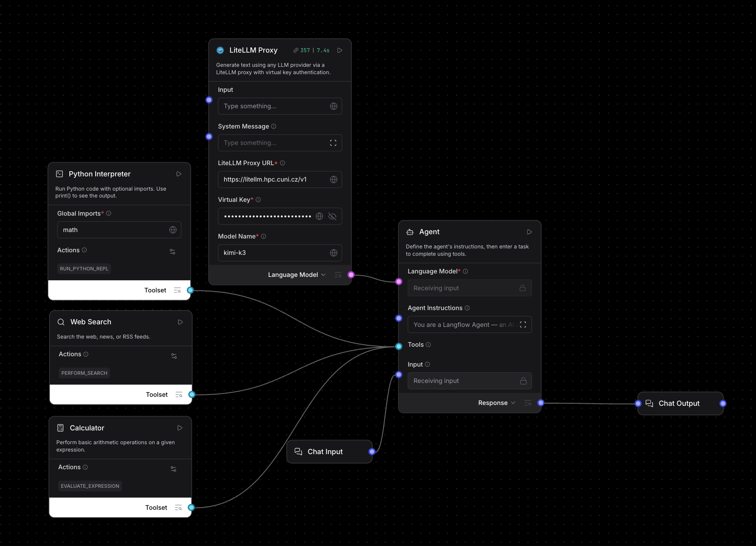Expand the Agent Instructions editor
This screenshot has width=756, height=546.
tap(523, 325)
